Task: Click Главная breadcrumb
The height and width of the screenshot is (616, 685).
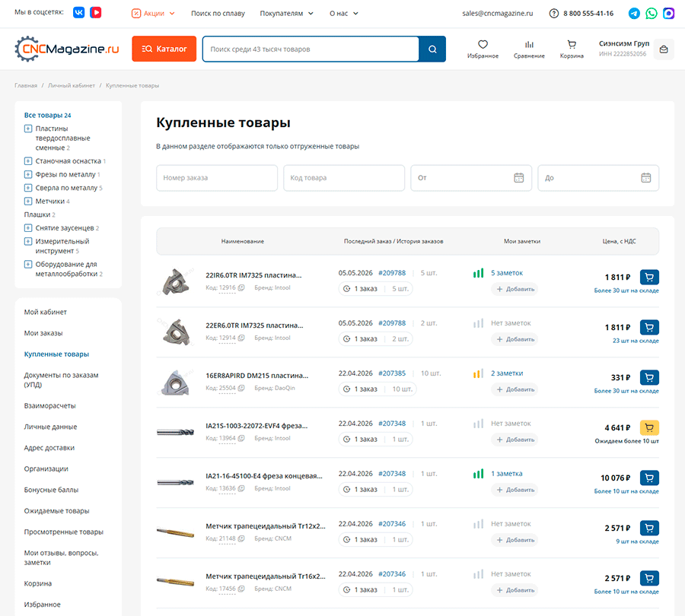Action: [x=26, y=86]
